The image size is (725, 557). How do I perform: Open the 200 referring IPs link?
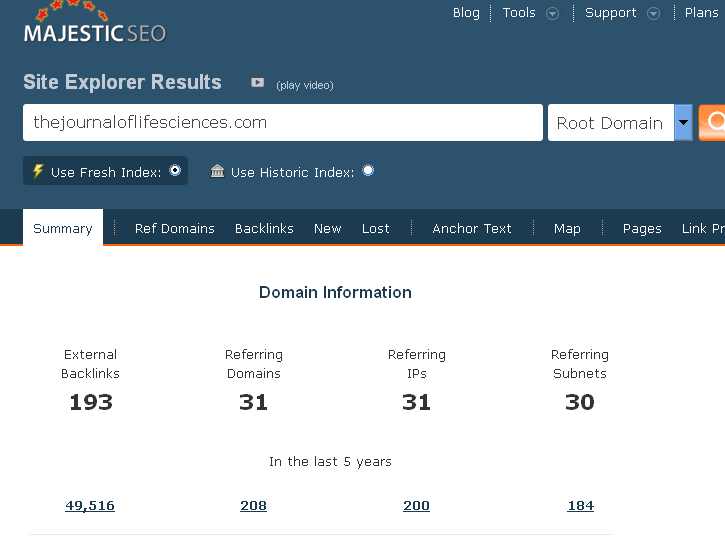click(416, 506)
